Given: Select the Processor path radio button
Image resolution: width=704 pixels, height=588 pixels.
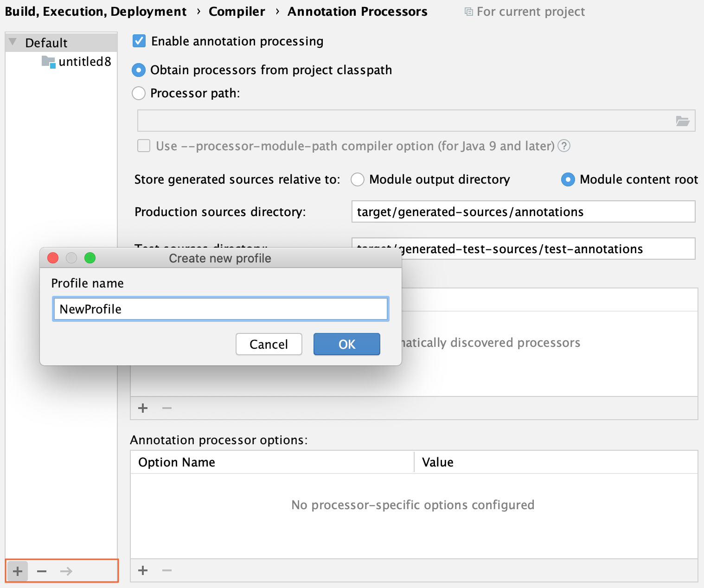Looking at the screenshot, I should point(138,93).
